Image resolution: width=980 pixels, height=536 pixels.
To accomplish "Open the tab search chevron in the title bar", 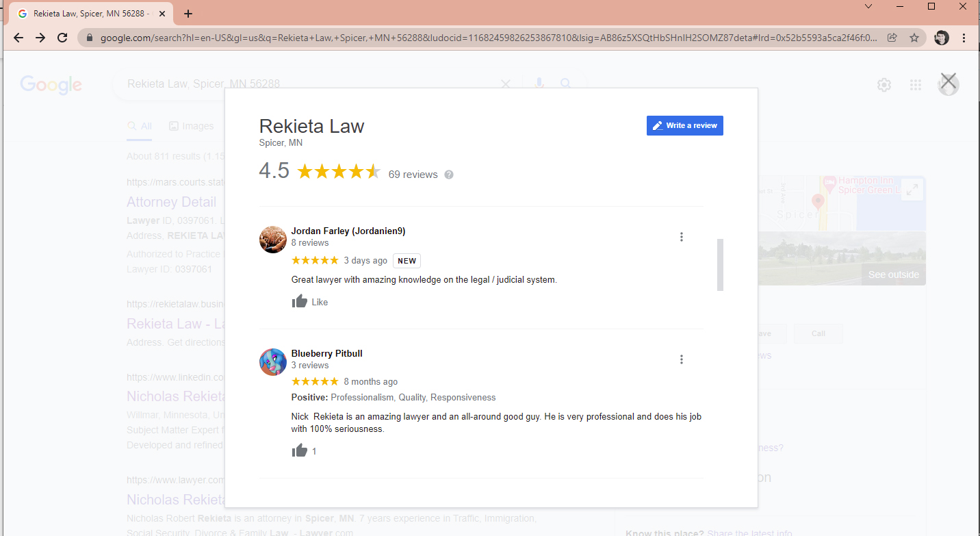I will pyautogui.click(x=868, y=6).
